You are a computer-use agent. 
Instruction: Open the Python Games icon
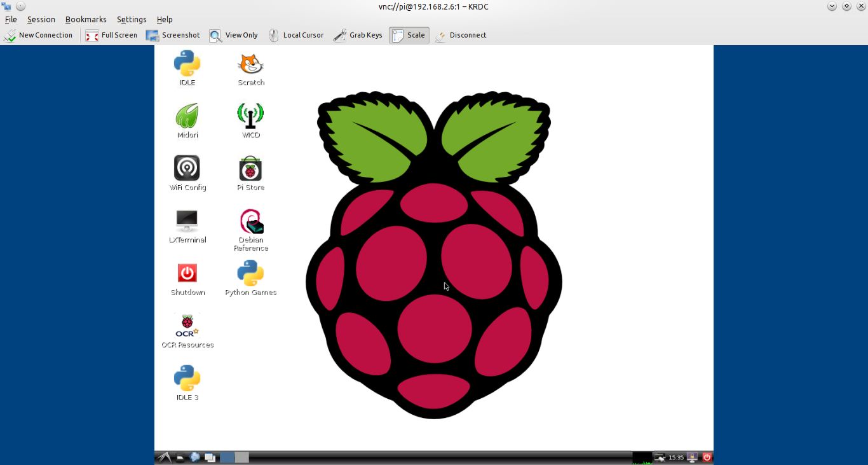pyautogui.click(x=251, y=279)
